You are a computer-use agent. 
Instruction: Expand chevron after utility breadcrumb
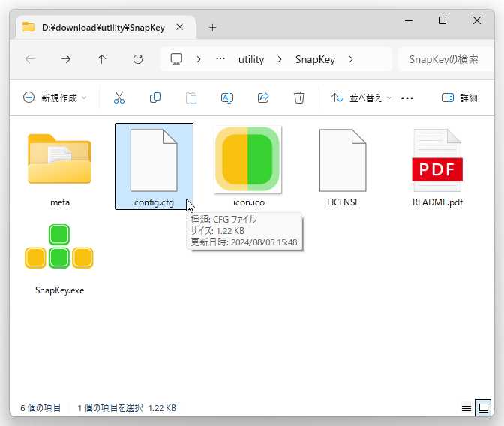tap(280, 59)
